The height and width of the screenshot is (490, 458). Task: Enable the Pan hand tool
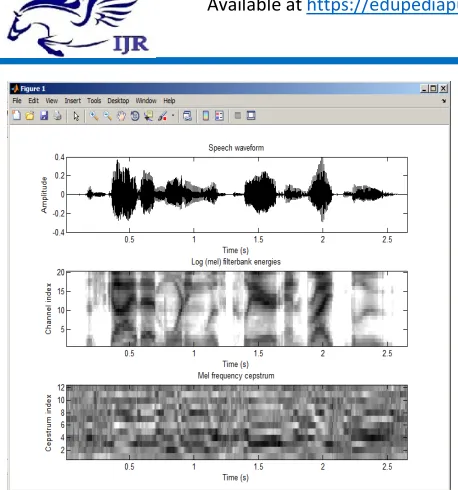pos(121,116)
